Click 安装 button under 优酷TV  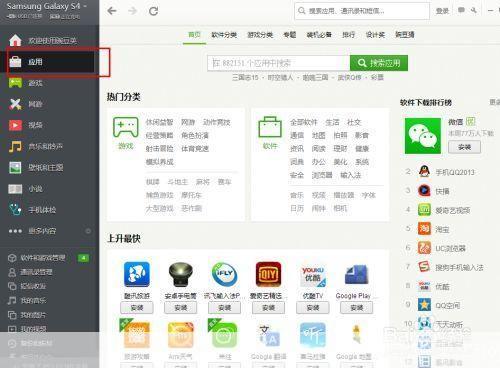click(x=313, y=308)
